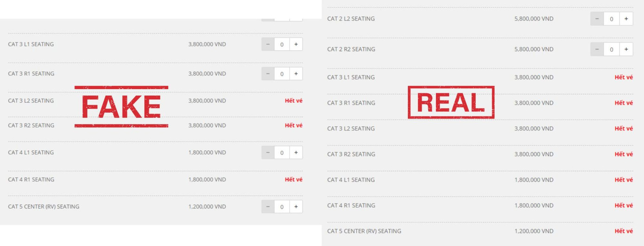Click quantity field for CAT 5 CENTER seating
Viewport: 644px width, 246px height.
coord(282,207)
